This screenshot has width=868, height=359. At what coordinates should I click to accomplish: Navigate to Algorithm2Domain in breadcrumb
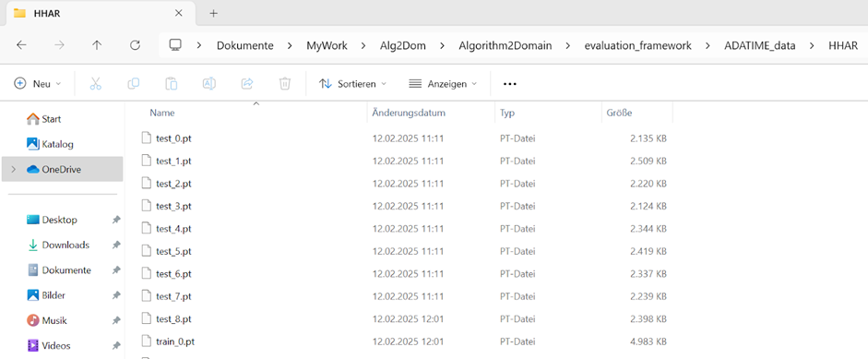[x=505, y=46]
